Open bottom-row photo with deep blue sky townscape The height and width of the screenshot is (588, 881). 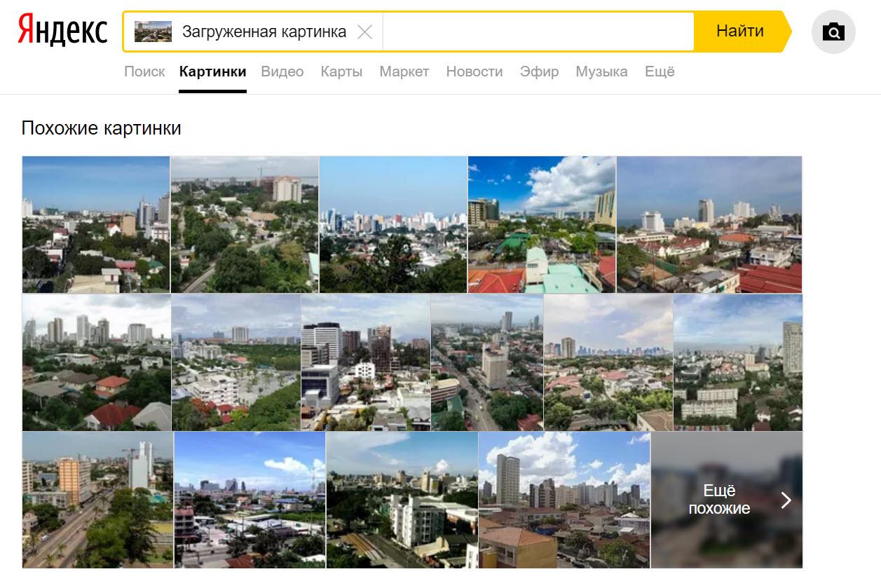250,500
